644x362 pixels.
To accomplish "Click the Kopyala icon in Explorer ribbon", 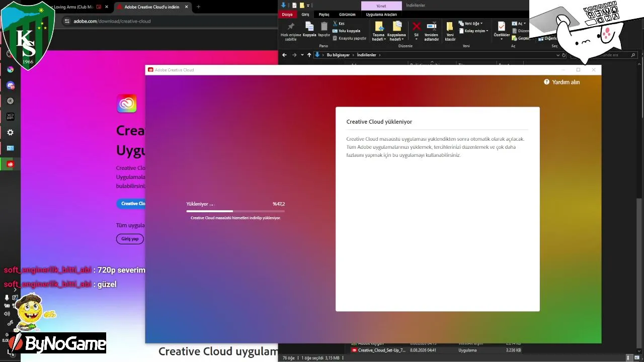I will 309,27.
